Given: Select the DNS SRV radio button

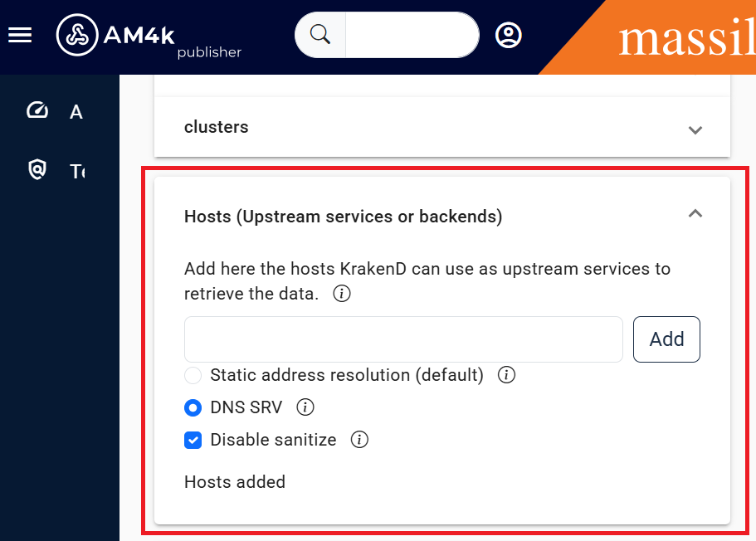Looking at the screenshot, I should pyautogui.click(x=193, y=407).
